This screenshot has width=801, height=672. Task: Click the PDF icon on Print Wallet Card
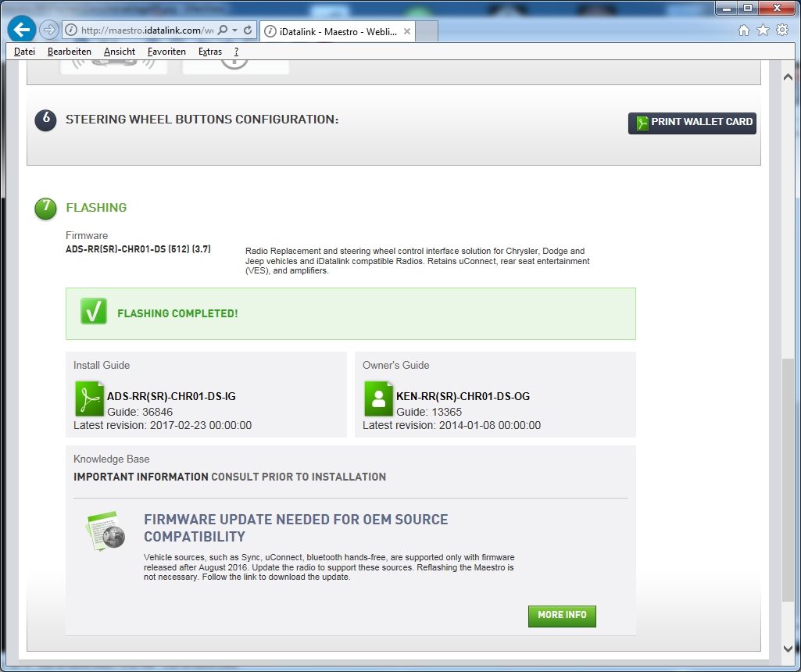642,123
